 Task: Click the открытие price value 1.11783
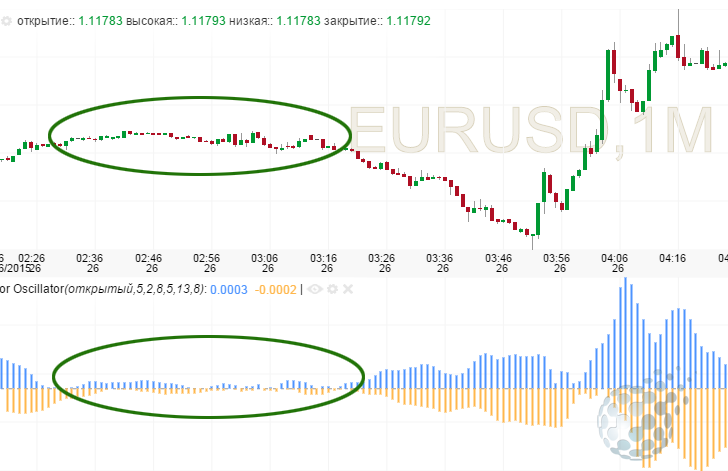98,19
